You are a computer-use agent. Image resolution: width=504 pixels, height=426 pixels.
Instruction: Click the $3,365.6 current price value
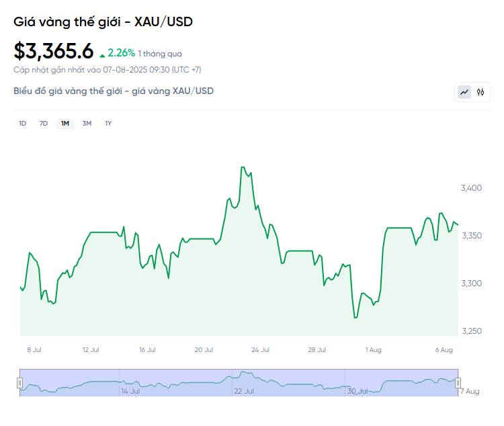(53, 51)
